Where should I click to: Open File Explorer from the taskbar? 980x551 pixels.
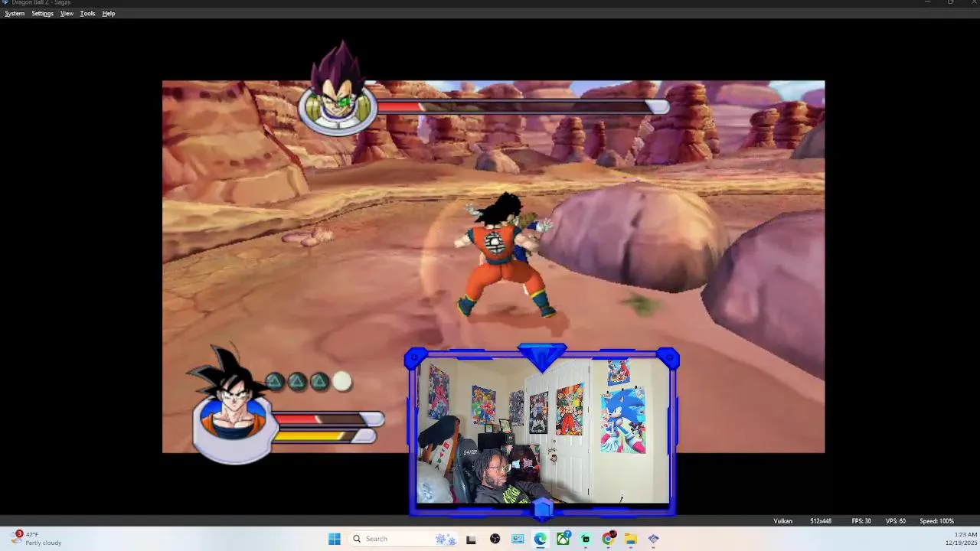tap(631, 539)
